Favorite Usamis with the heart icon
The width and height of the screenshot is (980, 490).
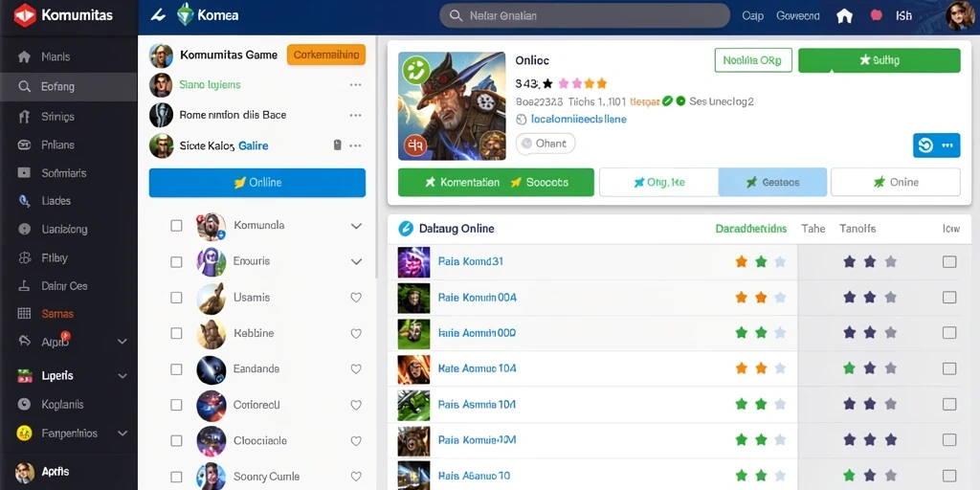(x=356, y=298)
